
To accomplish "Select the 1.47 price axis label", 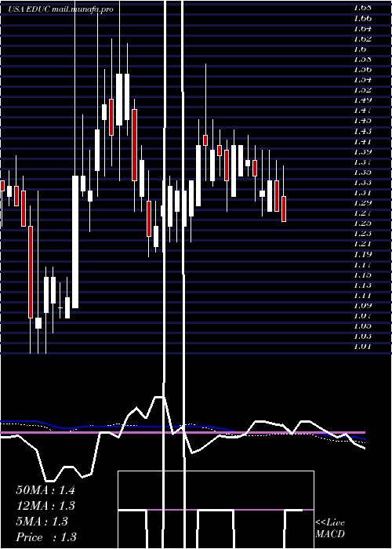I will 362,111.
